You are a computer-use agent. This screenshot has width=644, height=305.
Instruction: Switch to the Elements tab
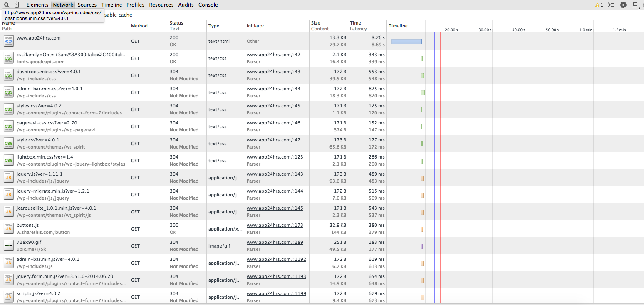point(37,5)
